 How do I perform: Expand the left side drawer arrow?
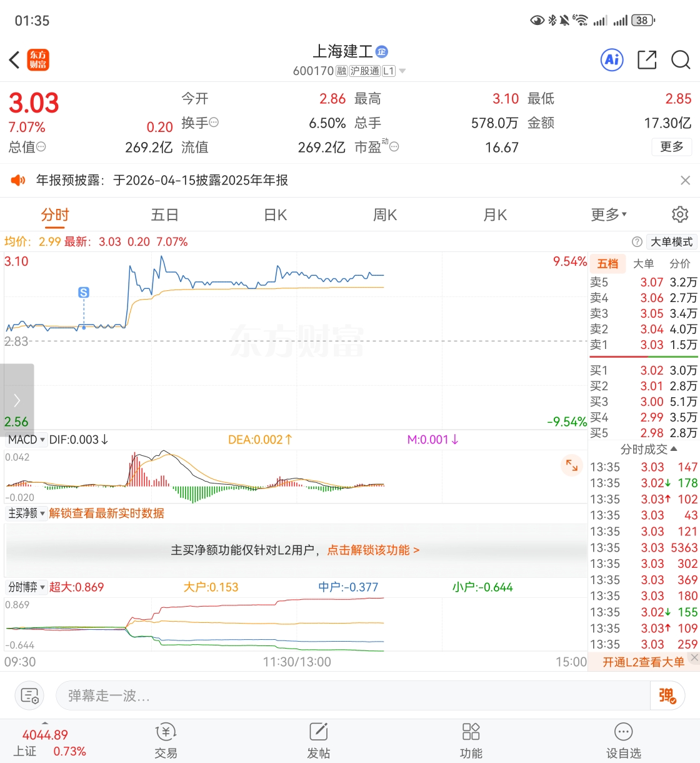point(17,400)
